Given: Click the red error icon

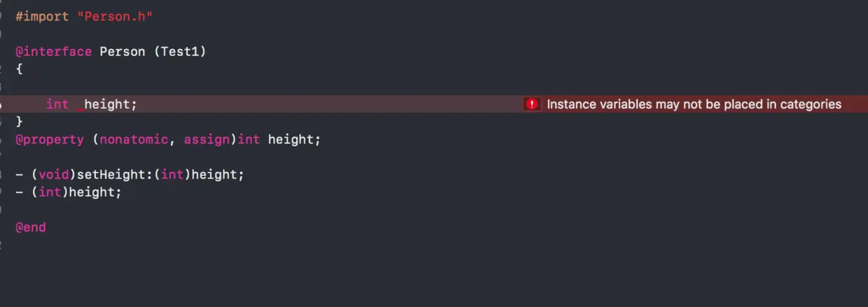Looking at the screenshot, I should pyautogui.click(x=532, y=104).
